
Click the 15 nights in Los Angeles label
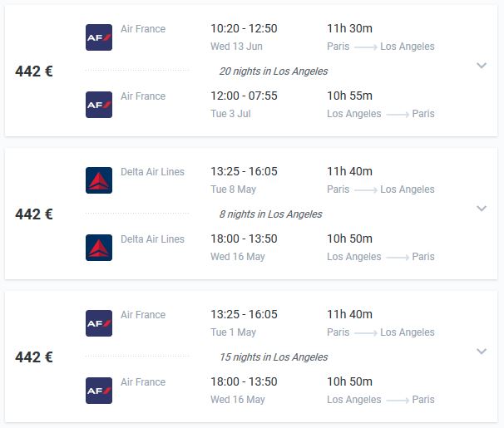pos(273,357)
